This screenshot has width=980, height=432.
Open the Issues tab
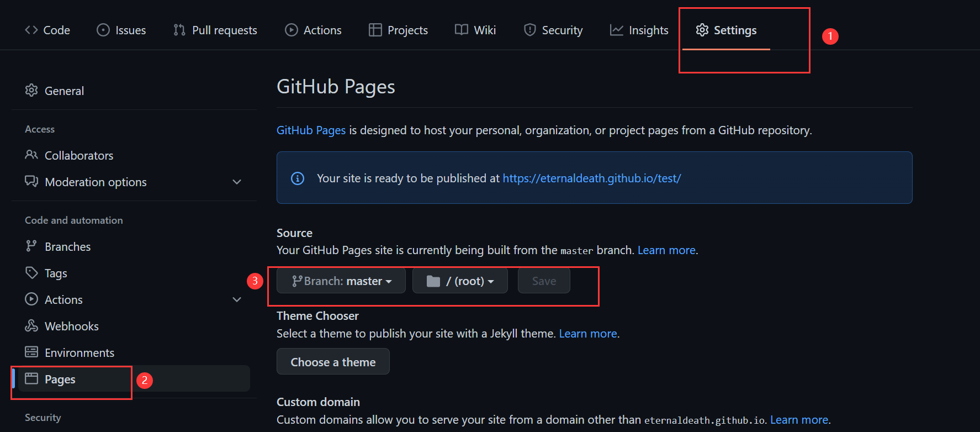click(121, 30)
